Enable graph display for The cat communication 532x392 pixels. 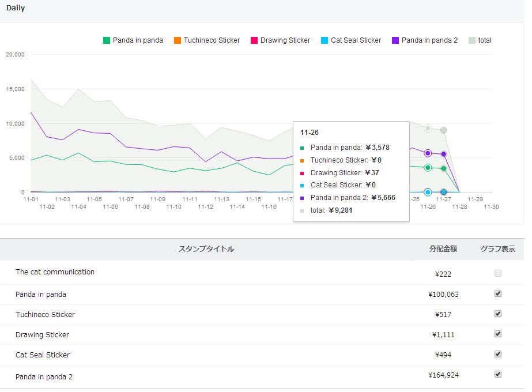[x=498, y=273]
